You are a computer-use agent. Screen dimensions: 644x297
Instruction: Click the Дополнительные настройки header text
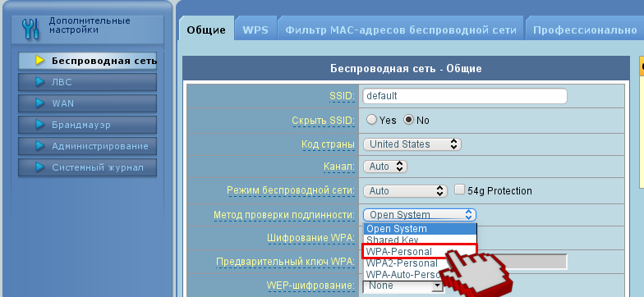pos(90,25)
